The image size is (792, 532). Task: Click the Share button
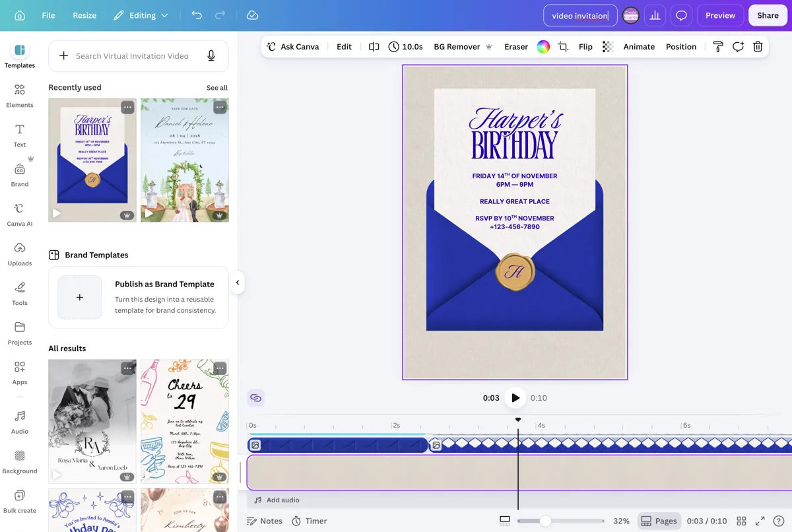[x=768, y=15]
